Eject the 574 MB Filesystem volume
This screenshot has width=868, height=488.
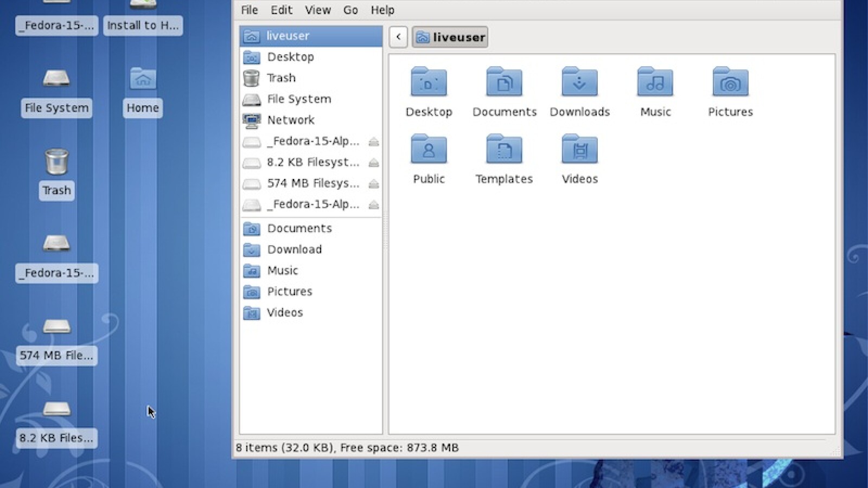pos(374,183)
